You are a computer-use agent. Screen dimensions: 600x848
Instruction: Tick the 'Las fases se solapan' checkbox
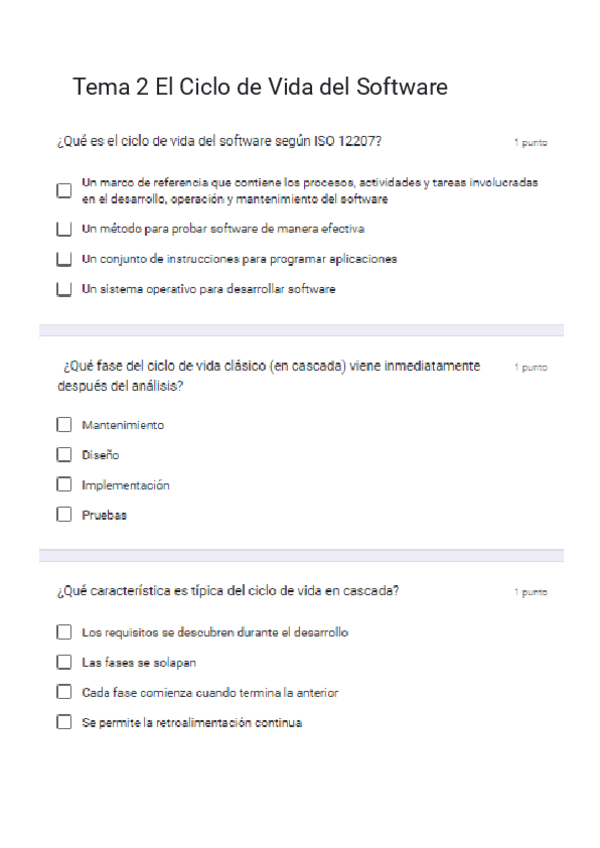[64, 662]
